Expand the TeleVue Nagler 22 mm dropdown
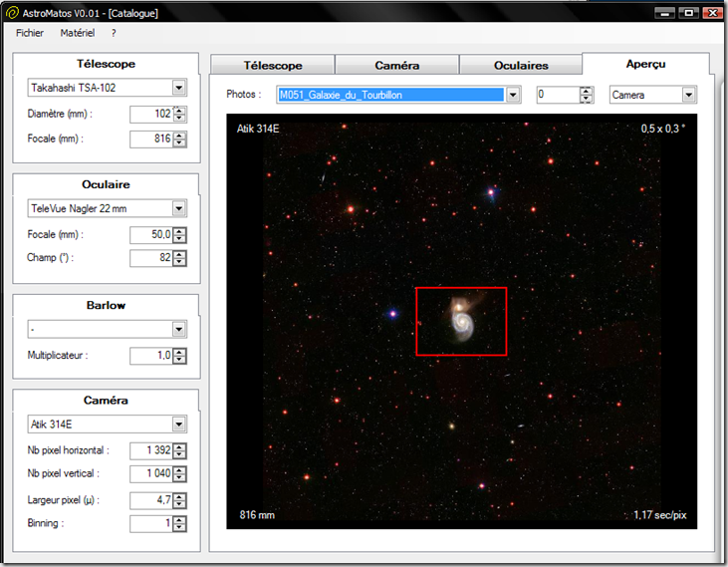 coord(178,208)
